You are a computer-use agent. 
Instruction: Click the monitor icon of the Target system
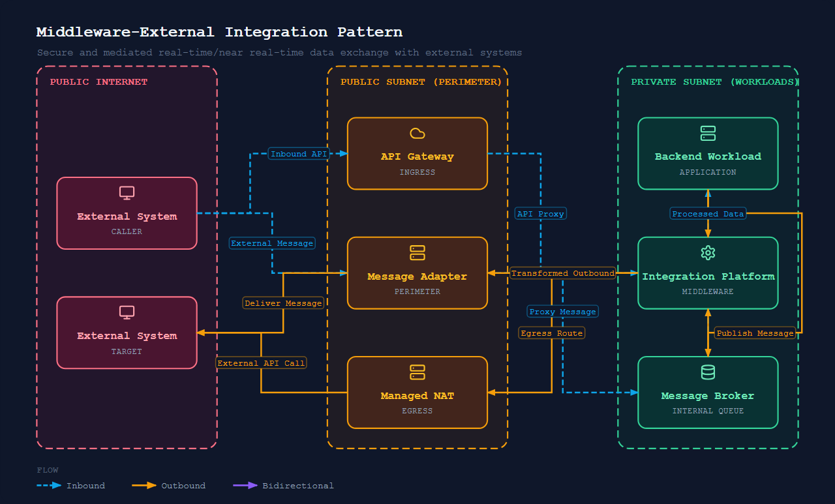(x=127, y=312)
